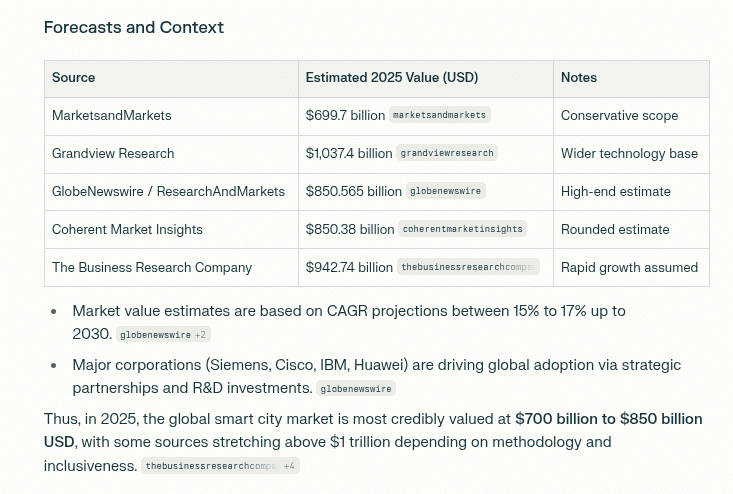733x494 pixels.
Task: Select the "Grandview Research" source cell
Action: coord(113,154)
